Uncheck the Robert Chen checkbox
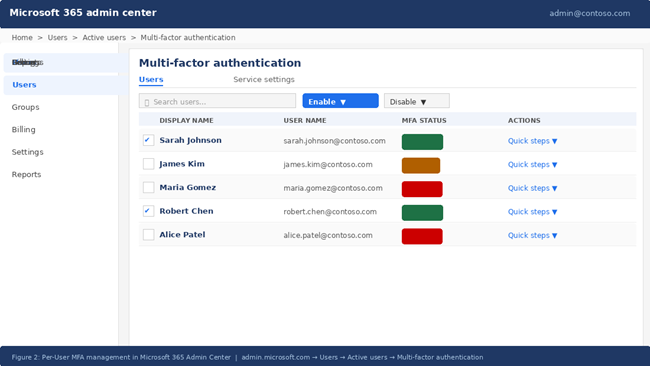The width and height of the screenshot is (650, 366). (148, 211)
